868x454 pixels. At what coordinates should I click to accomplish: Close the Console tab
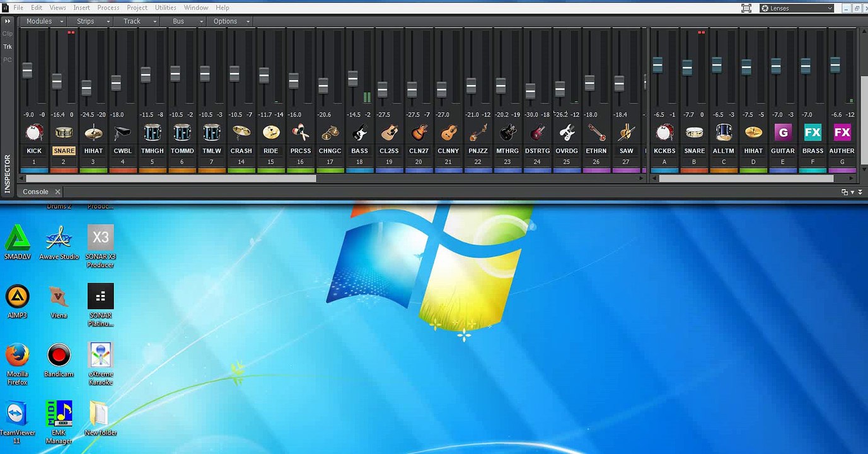(x=57, y=192)
